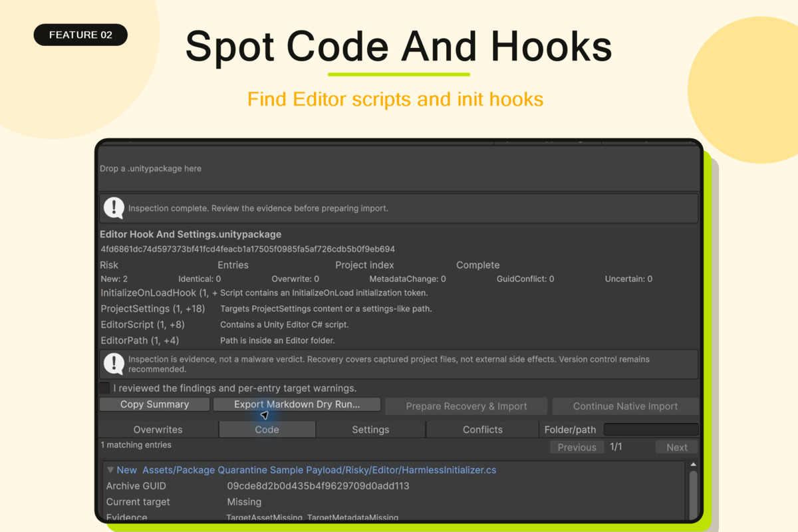Screen dimensions: 798x532
Task: Click the Archive GUID value 09cde8d2b0d4...
Action: 318,486
